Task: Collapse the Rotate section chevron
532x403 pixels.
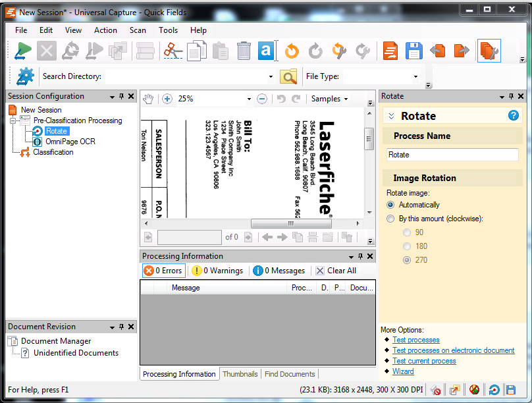Action: click(391, 116)
